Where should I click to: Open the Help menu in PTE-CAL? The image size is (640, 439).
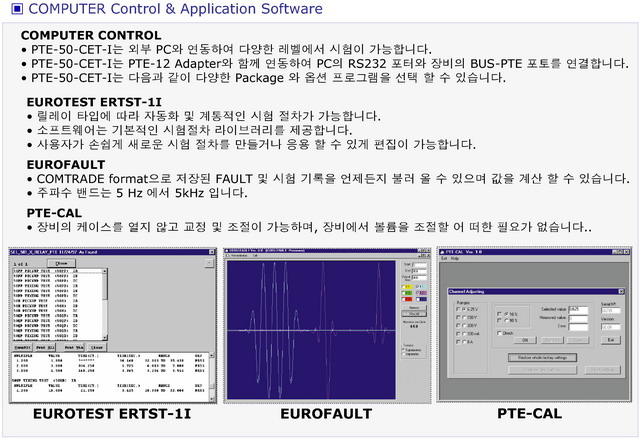[455, 258]
